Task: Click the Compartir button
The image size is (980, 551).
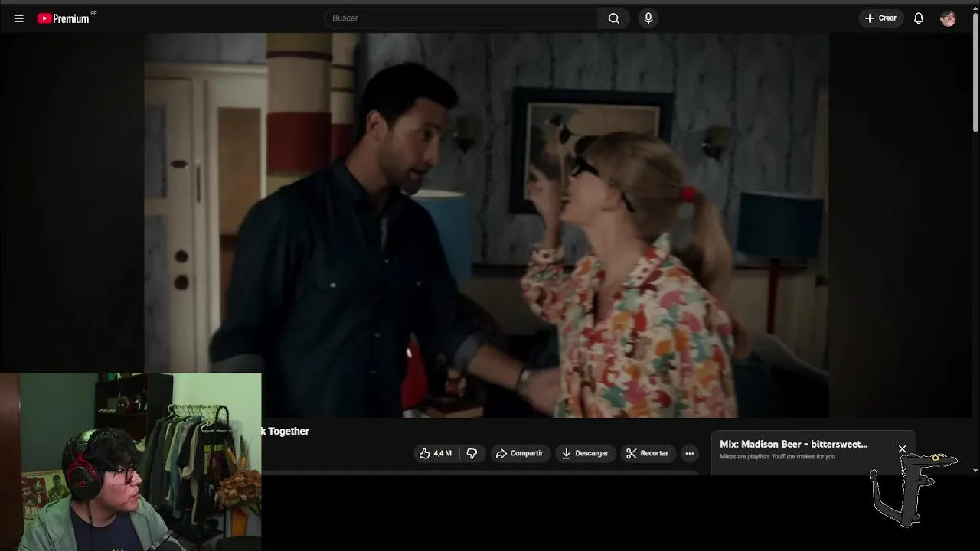Action: (520, 453)
